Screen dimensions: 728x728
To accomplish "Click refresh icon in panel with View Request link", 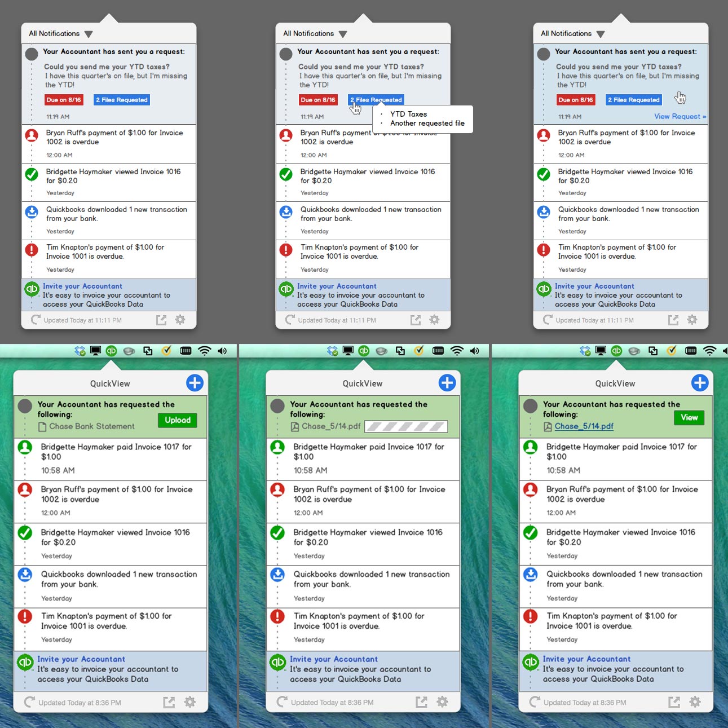I will [548, 320].
